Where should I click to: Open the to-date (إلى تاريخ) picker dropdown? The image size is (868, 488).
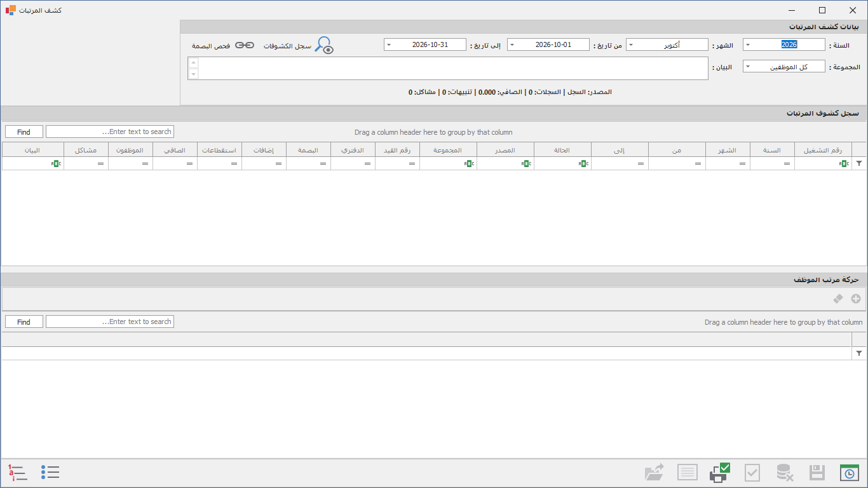pos(388,45)
